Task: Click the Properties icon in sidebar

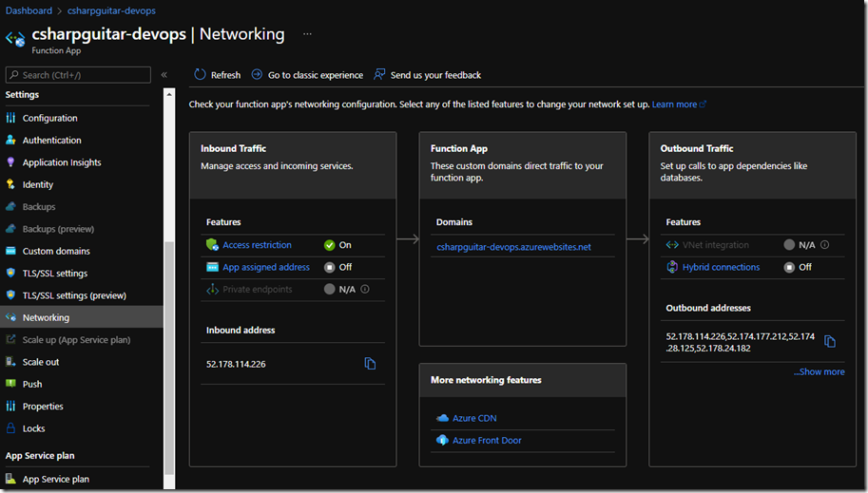Action: (x=10, y=406)
